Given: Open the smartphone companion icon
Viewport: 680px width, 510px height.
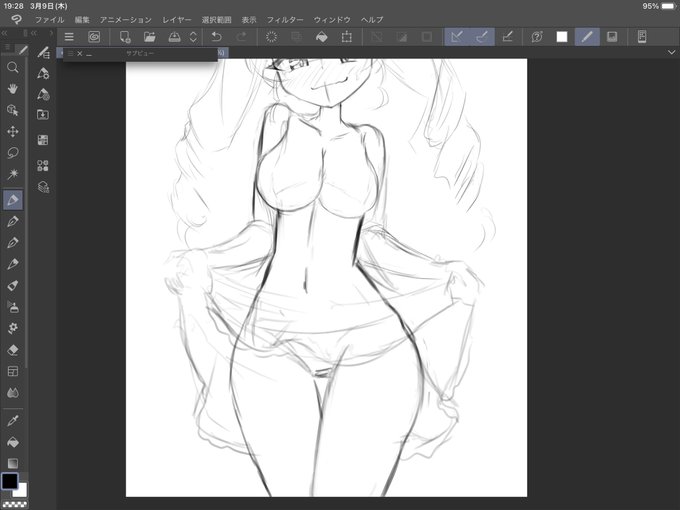Looking at the screenshot, I should [642, 37].
